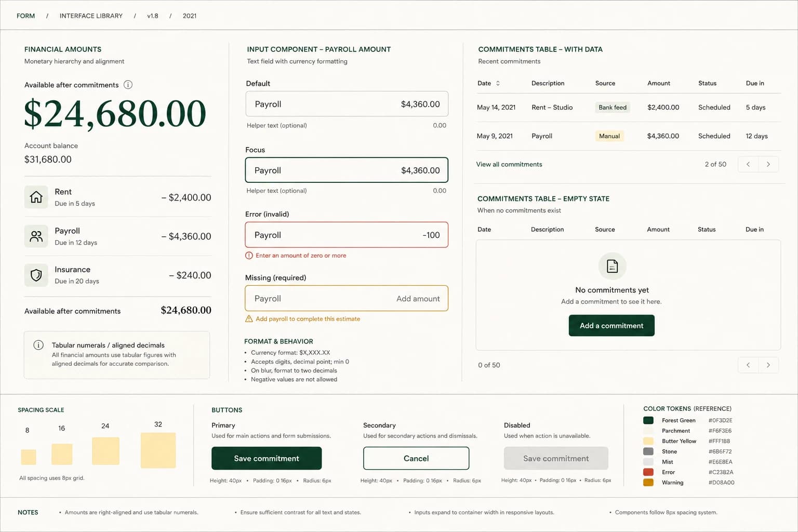This screenshot has height=532, width=798.
Task: Click 2021 in the breadcrumb
Action: [x=190, y=16]
